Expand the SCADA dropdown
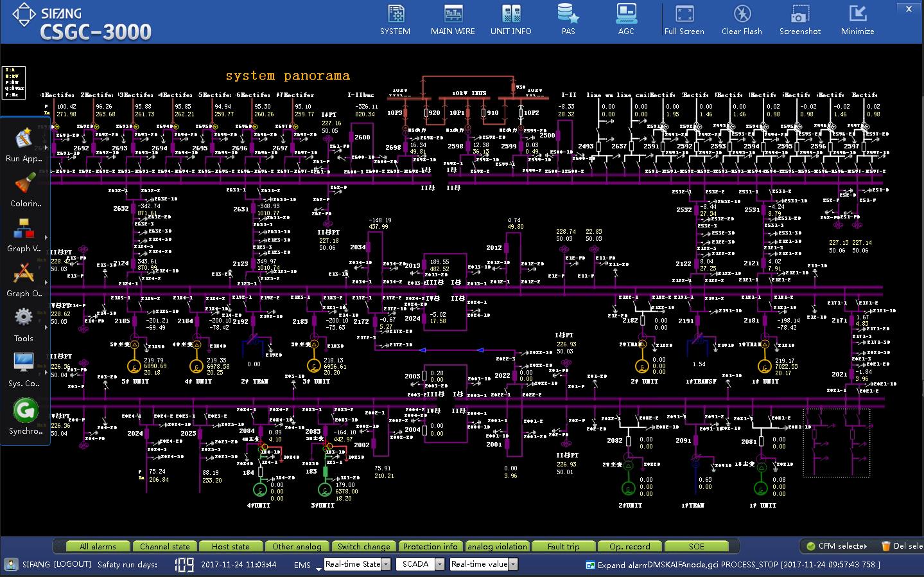The height and width of the screenshot is (577, 924). tap(440, 564)
